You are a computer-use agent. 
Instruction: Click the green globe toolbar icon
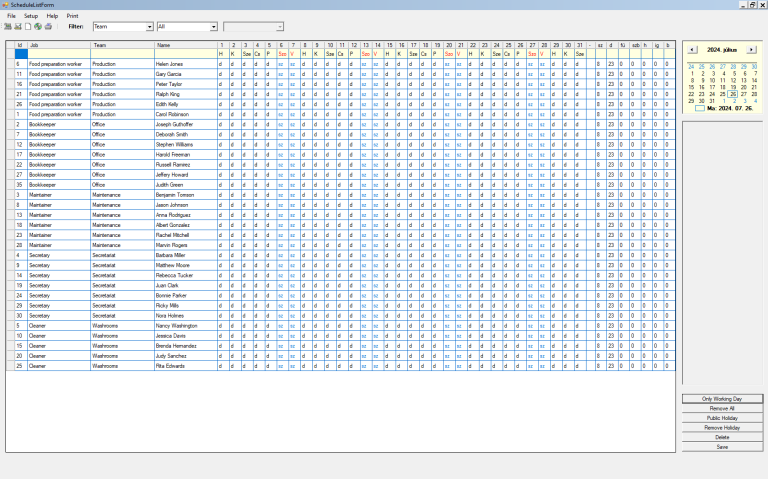(x=37, y=26)
